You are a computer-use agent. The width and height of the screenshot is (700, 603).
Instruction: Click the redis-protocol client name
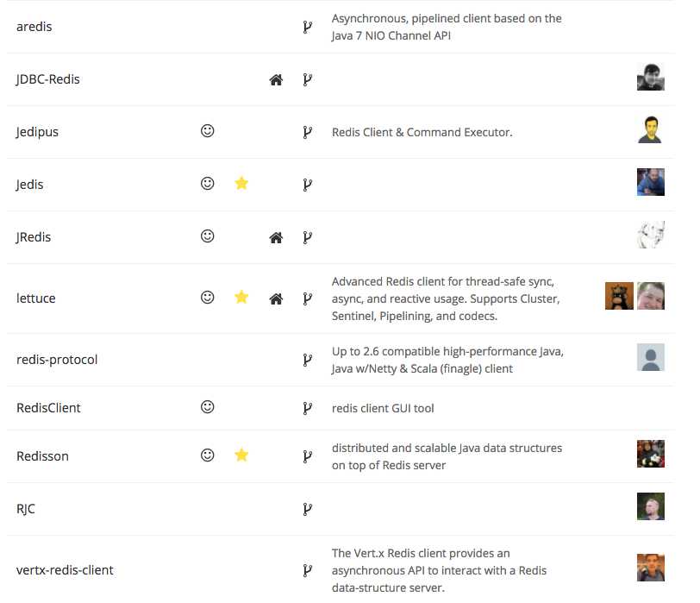[57, 360]
